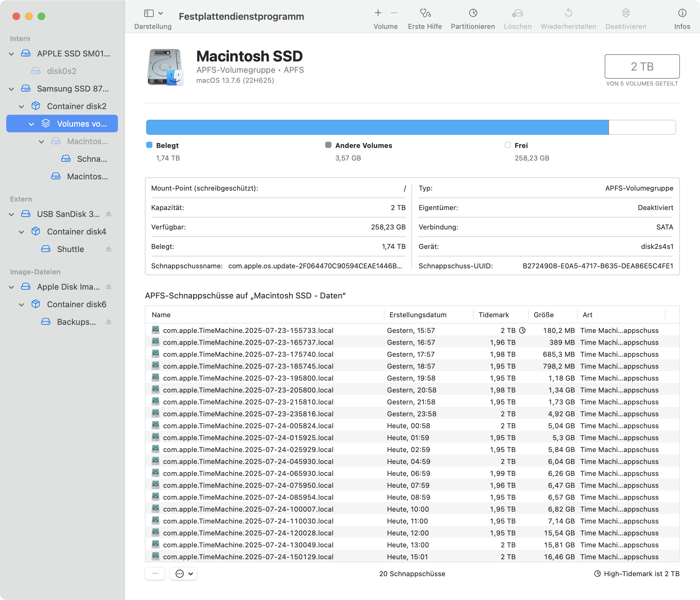Open the Darstellung dropdown chevron
Screen dimensions: 700x600
(x=161, y=13)
